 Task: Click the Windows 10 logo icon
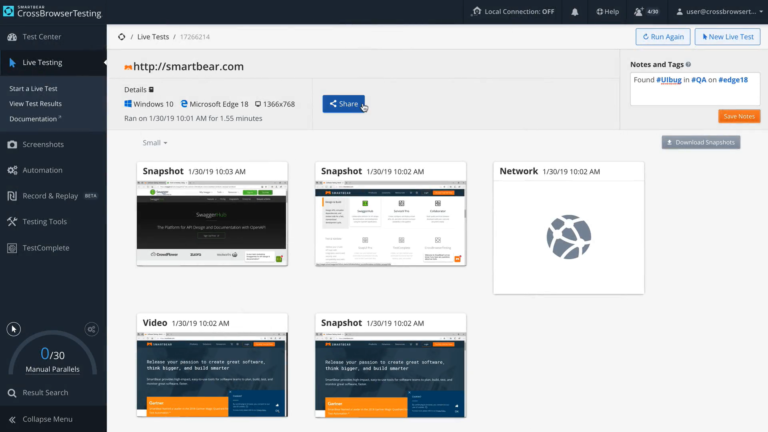coord(128,104)
